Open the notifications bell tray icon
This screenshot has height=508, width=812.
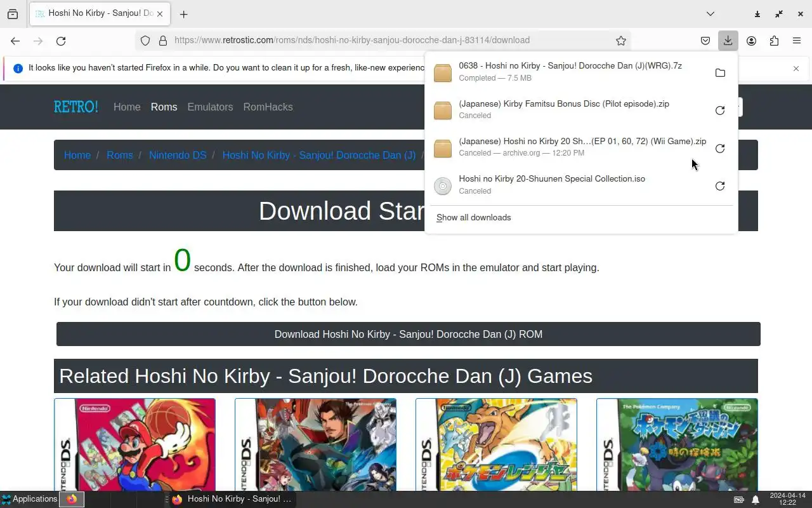(756, 500)
